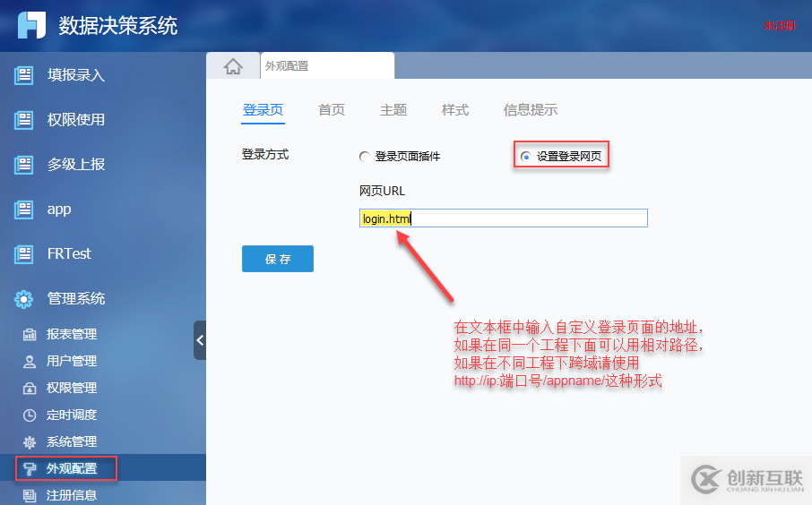Click the 网页URL input field

(503, 218)
